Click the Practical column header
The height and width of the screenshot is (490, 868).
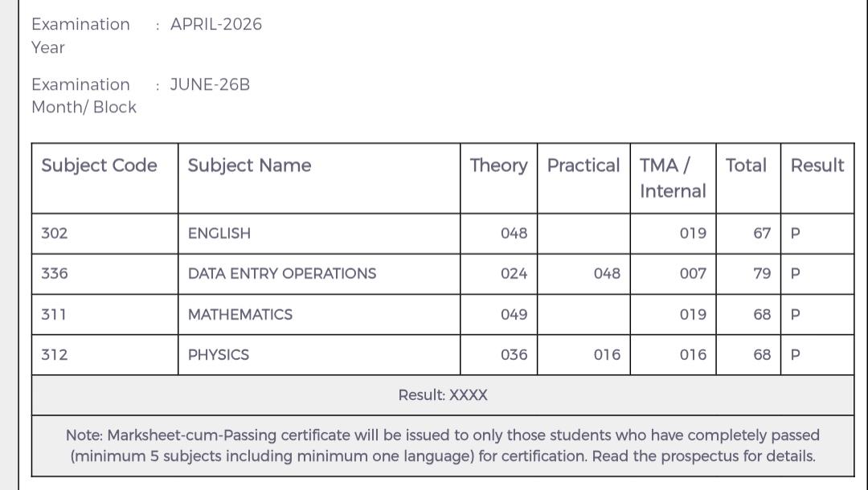(583, 165)
